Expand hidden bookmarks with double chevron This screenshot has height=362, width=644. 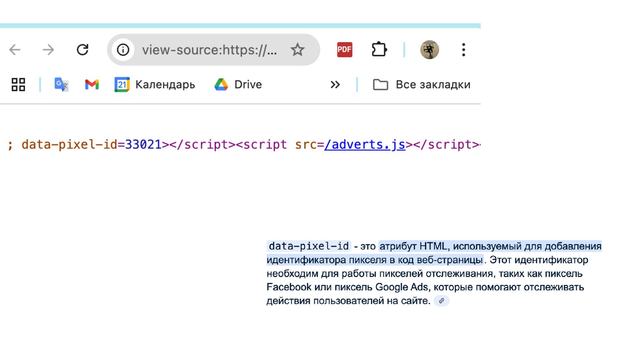pos(335,84)
